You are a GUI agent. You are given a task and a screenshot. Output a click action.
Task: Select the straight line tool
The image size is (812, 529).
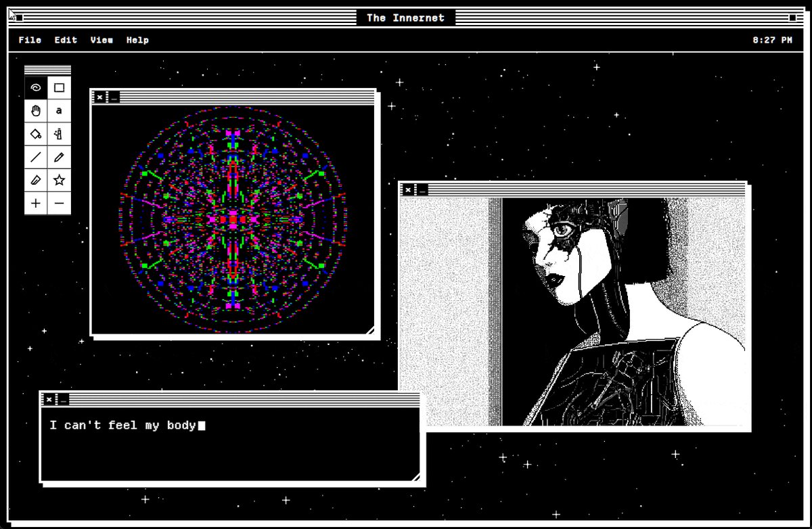[x=36, y=157]
